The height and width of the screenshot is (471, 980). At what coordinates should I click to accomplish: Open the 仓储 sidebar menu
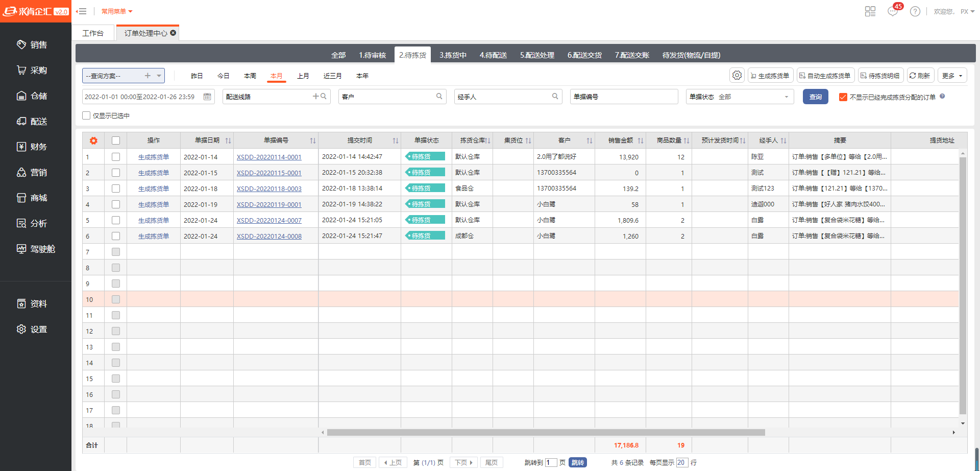[38, 96]
